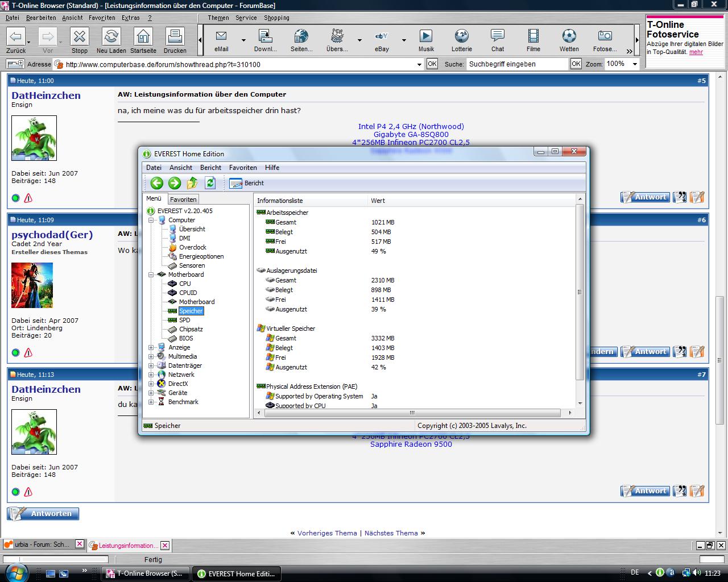
Task: Click the Startseite home icon
Action: coord(143,40)
